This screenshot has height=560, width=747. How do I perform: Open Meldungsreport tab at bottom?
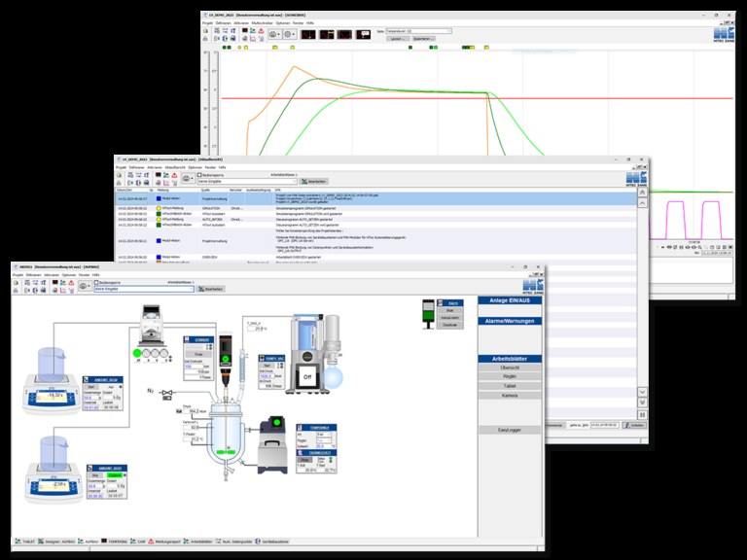164,542
